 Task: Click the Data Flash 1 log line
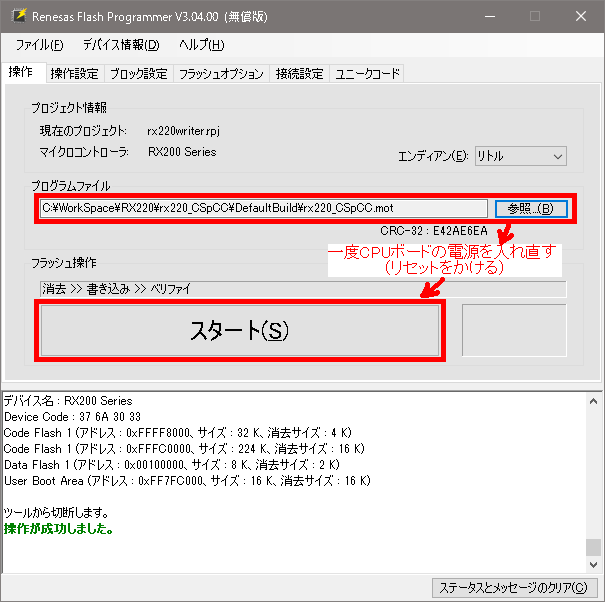pyautogui.click(x=172, y=465)
